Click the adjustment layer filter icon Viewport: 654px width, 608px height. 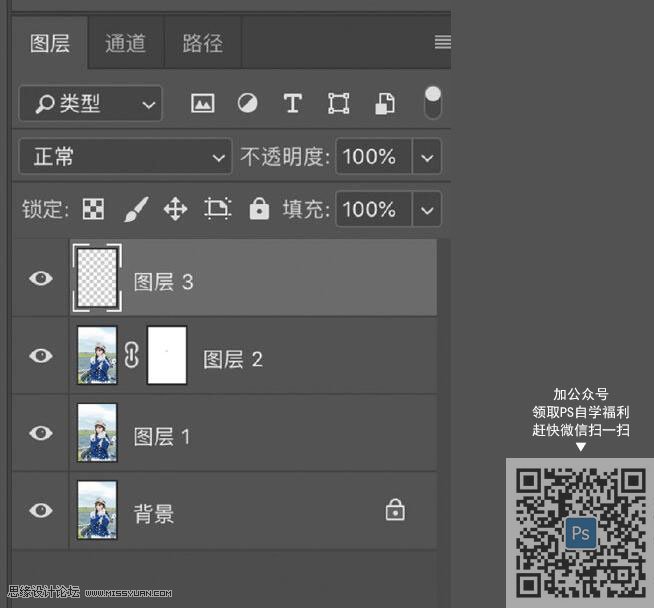[x=247, y=103]
